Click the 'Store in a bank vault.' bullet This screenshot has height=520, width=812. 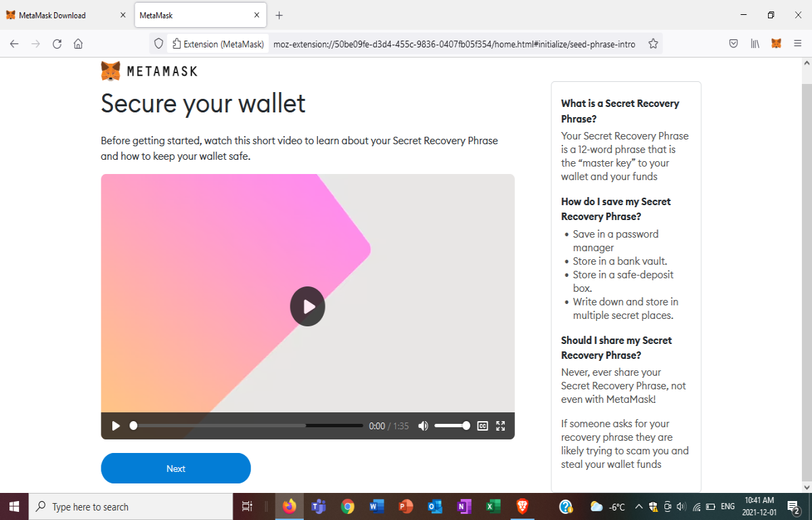(621, 261)
